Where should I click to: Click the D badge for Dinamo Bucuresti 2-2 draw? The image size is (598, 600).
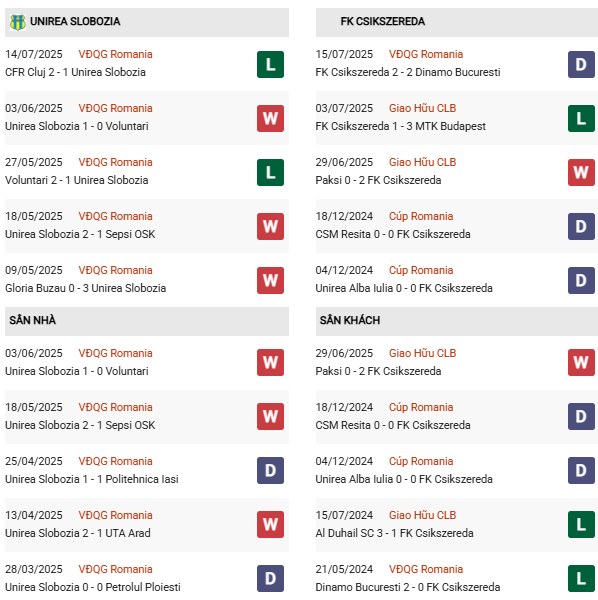581,64
